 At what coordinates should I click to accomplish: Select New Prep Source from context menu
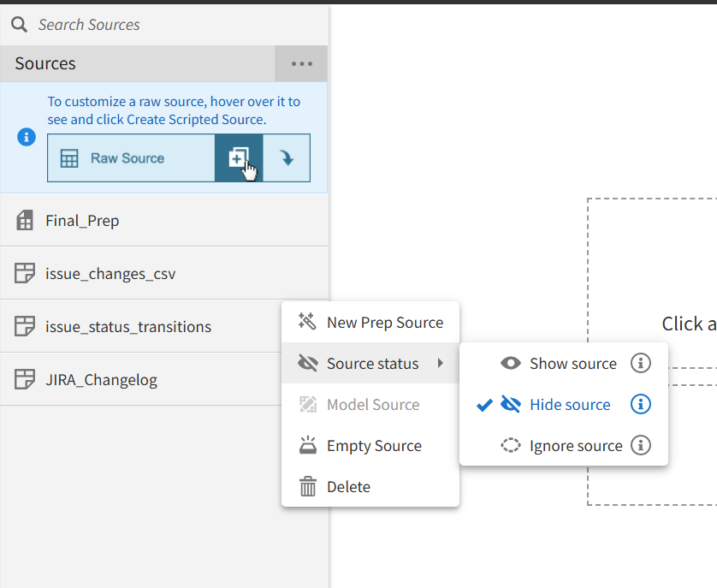pos(384,323)
